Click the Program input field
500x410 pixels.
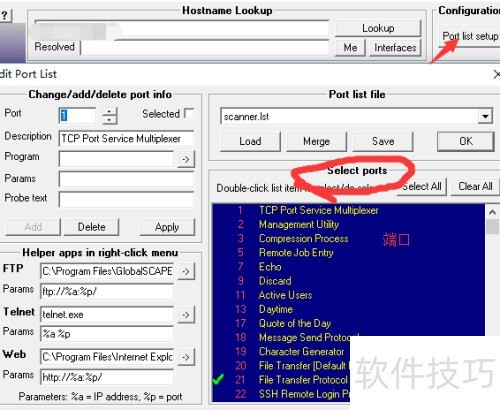tap(116, 159)
